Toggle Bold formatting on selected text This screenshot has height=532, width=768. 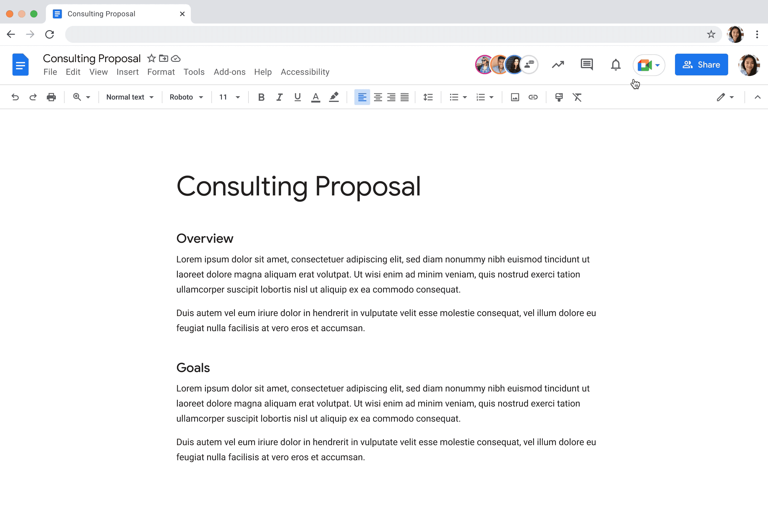click(261, 97)
